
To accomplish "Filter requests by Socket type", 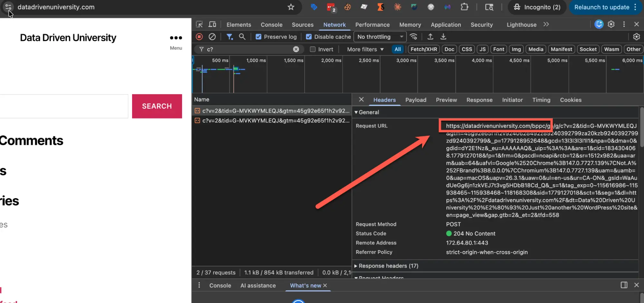I will [x=588, y=49].
